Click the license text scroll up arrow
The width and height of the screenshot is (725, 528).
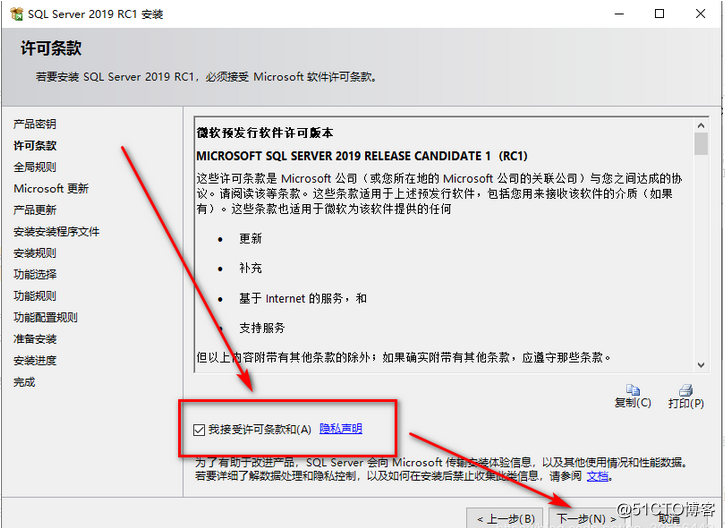coord(701,125)
